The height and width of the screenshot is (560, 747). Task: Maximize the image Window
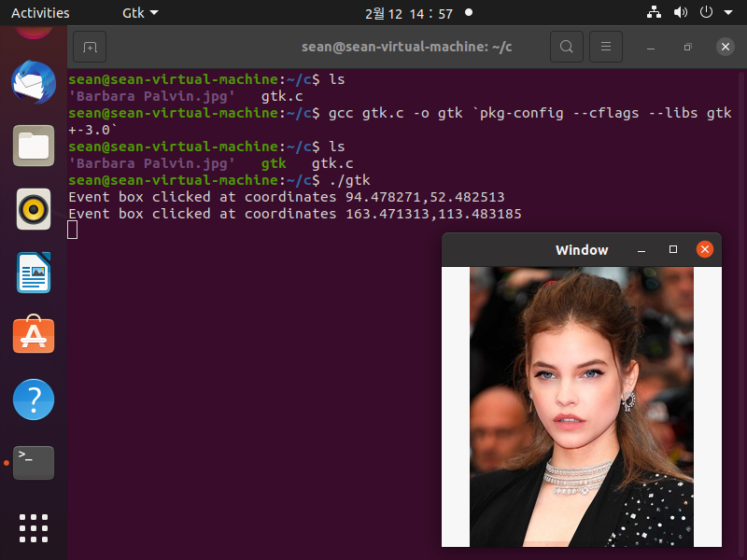coord(672,249)
